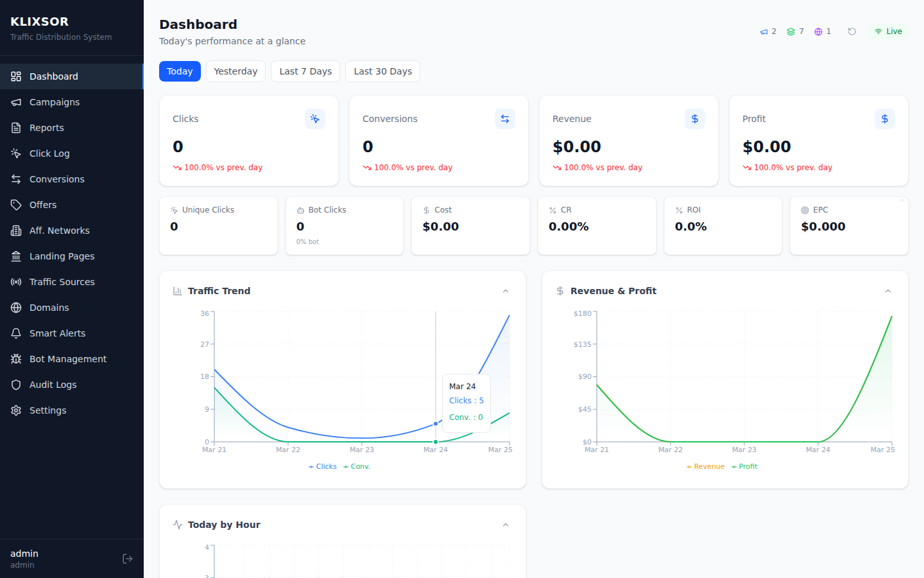Click the dollar icon on the Revenue card

pos(695,118)
